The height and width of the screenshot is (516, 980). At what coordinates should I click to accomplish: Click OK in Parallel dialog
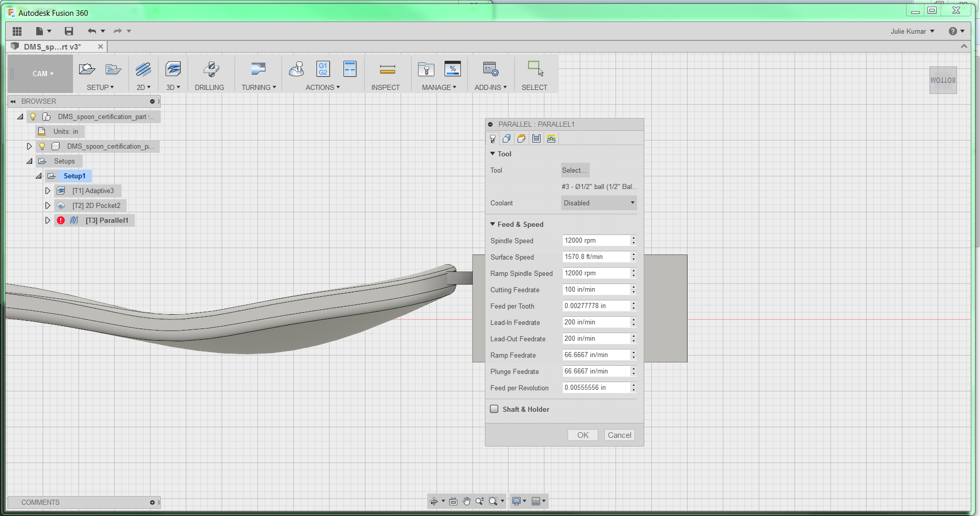pos(583,435)
